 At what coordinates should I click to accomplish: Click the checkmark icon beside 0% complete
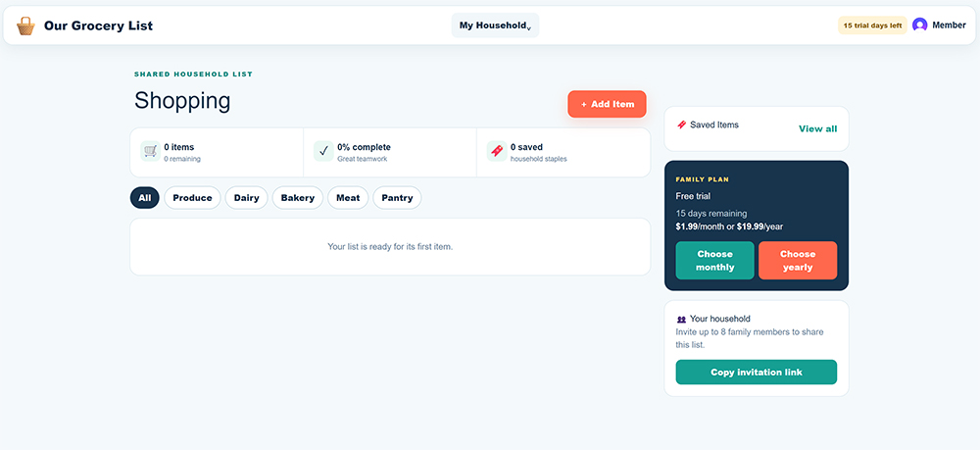tap(323, 151)
